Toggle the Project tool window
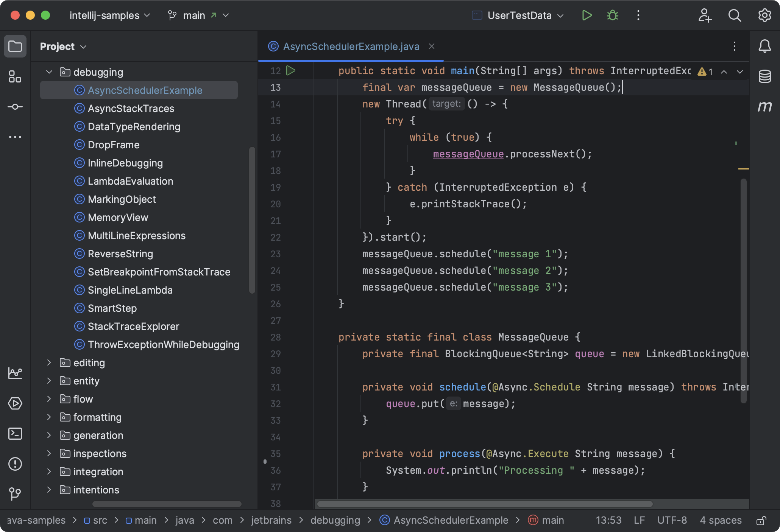 15,46
